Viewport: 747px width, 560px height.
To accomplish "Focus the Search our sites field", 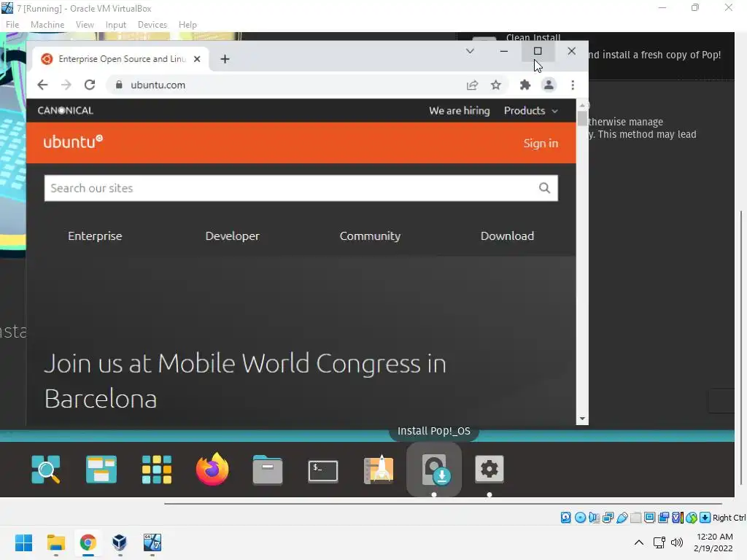I will pyautogui.click(x=301, y=188).
